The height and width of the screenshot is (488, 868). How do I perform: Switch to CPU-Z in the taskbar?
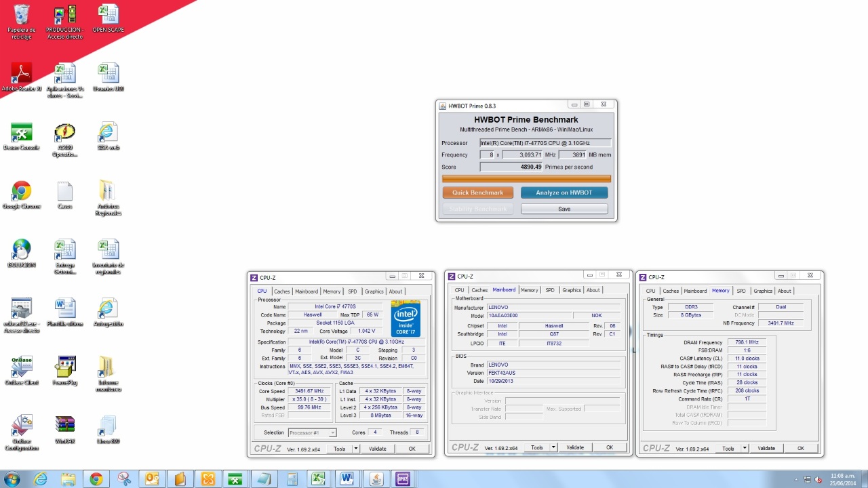pos(403,479)
